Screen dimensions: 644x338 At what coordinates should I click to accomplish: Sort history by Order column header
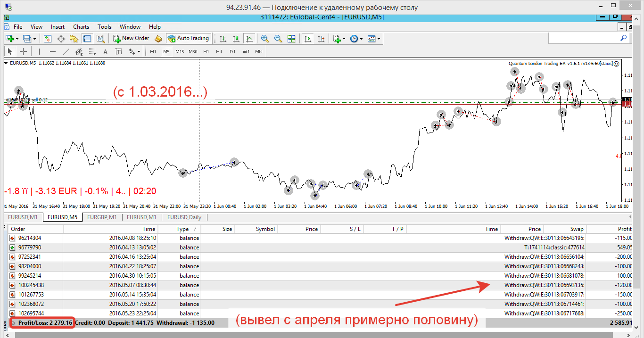36,229
